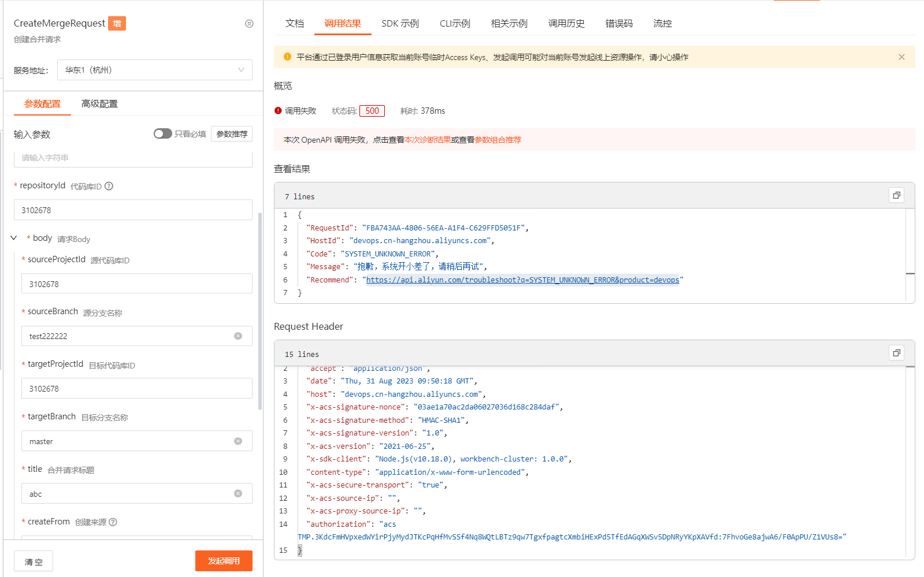Screen dimensions: 924x577
Task: Switch to the 参数配置 tab
Action: [42, 104]
